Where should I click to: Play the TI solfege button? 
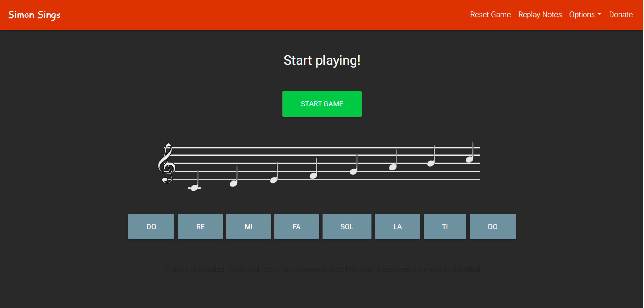[445, 226]
